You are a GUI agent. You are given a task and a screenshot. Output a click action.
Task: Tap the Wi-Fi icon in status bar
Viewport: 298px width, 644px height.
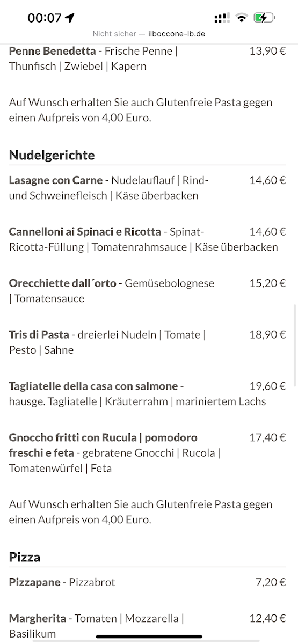242,18
